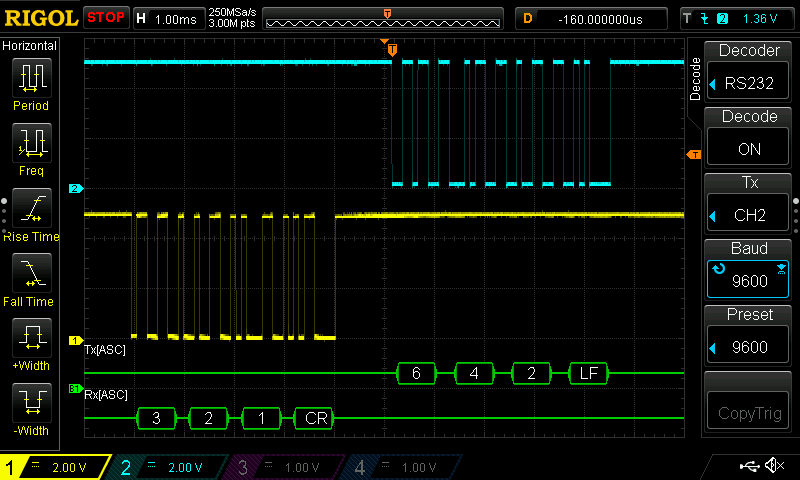Click the falling edge trigger icon
This screenshot has width=800, height=480.
tap(705, 19)
